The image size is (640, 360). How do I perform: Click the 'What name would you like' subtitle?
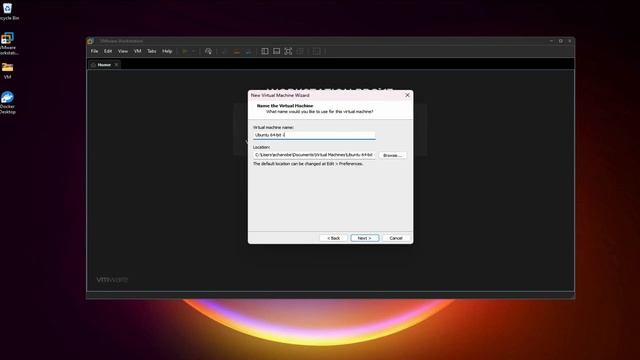(320, 111)
